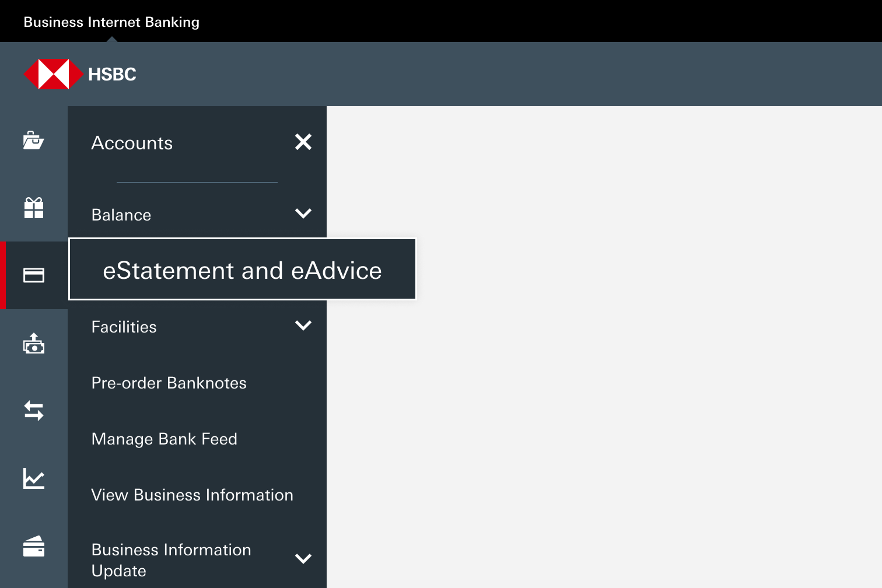Viewport: 882px width, 588px height.
Task: Open the briefcase icon in sidebar
Action: point(33,141)
